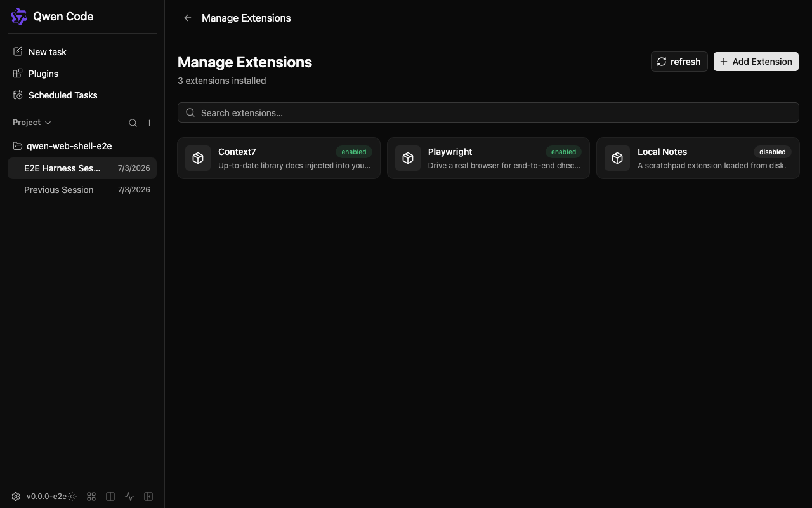This screenshot has width=812, height=508.
Task: Click the Add Extension button
Action: [756, 62]
